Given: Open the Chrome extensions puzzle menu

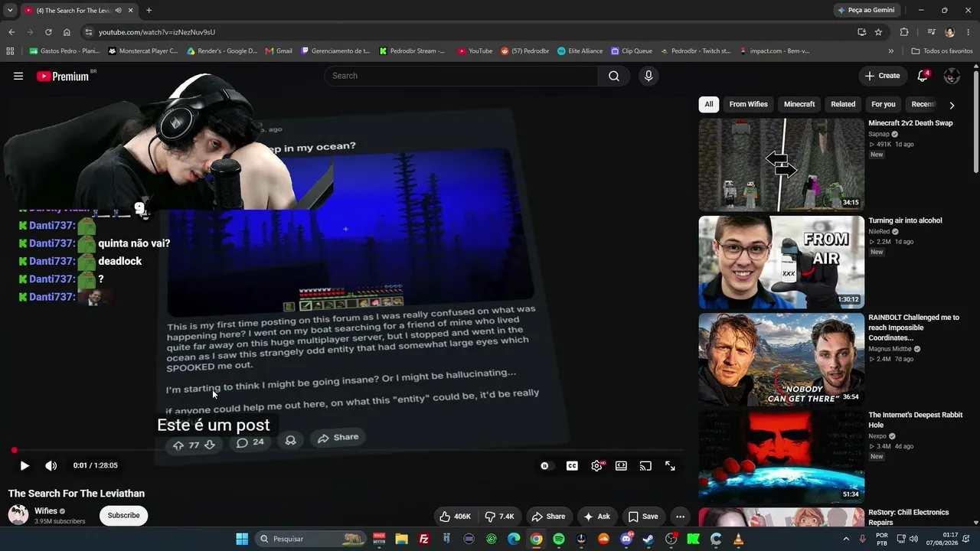Looking at the screenshot, I should [x=904, y=32].
